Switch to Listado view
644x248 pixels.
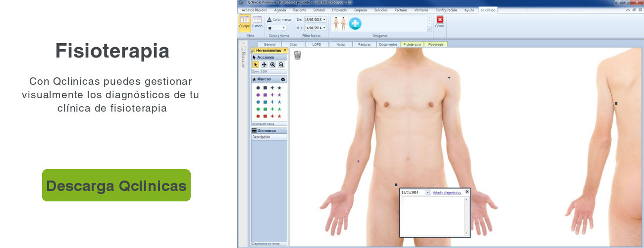(257, 22)
